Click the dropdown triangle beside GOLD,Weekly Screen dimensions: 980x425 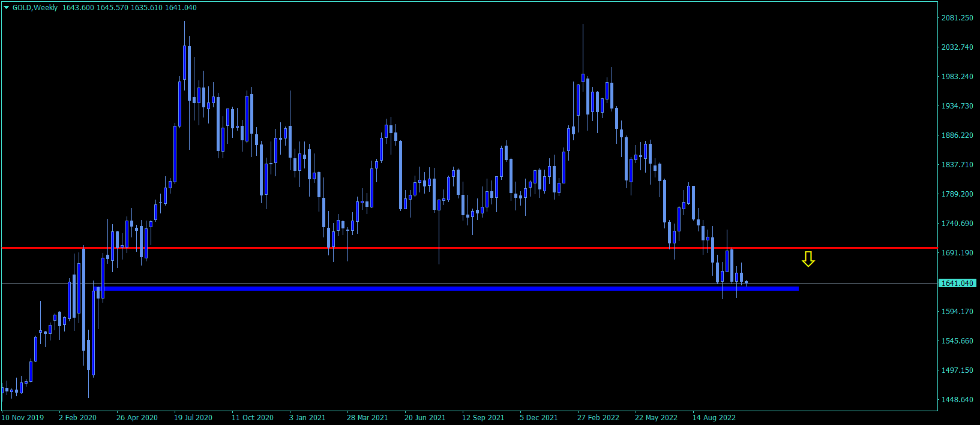coord(7,8)
